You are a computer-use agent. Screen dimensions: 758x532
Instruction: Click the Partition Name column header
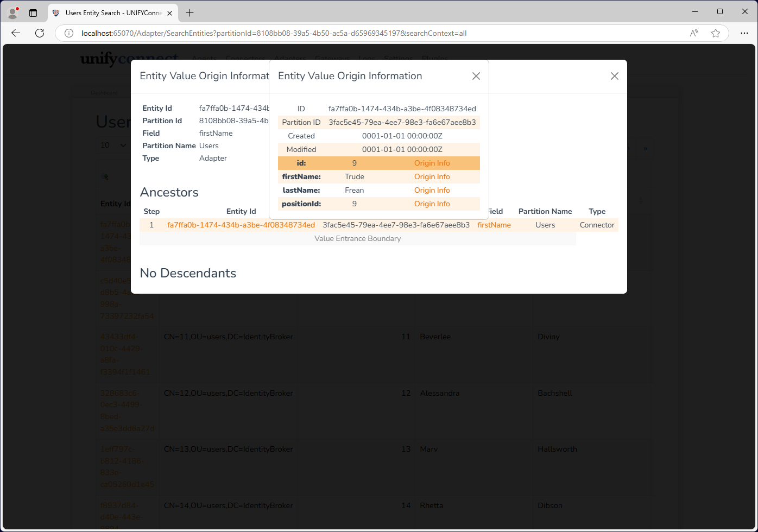[545, 211]
